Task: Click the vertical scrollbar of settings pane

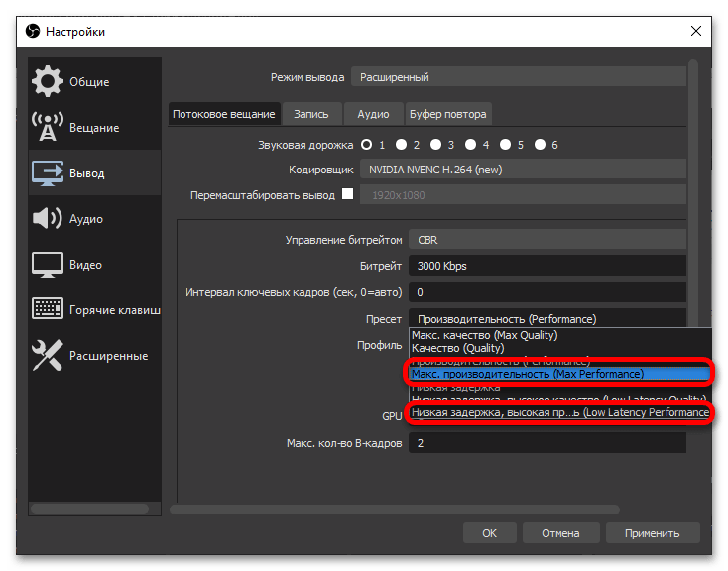Action: (693, 195)
